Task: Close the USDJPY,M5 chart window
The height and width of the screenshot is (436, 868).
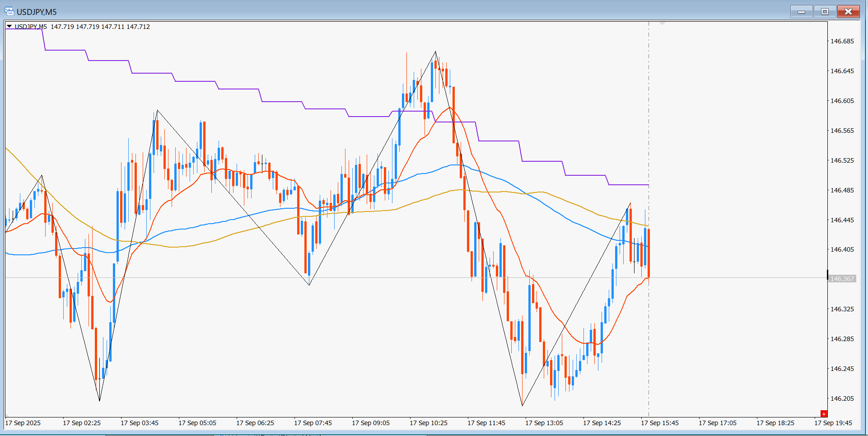Action: [848, 11]
